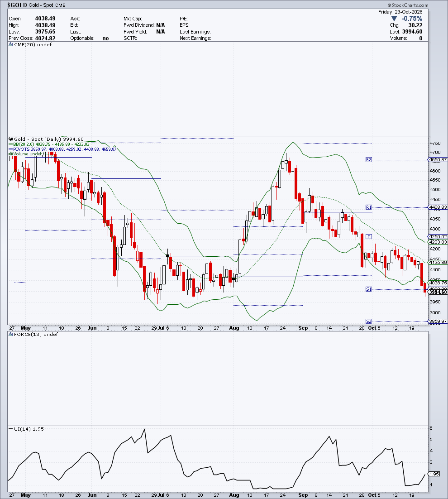Viewport: 448px width, 499px height.
Task: Click the Next Earnings label
Action: coord(195,38)
